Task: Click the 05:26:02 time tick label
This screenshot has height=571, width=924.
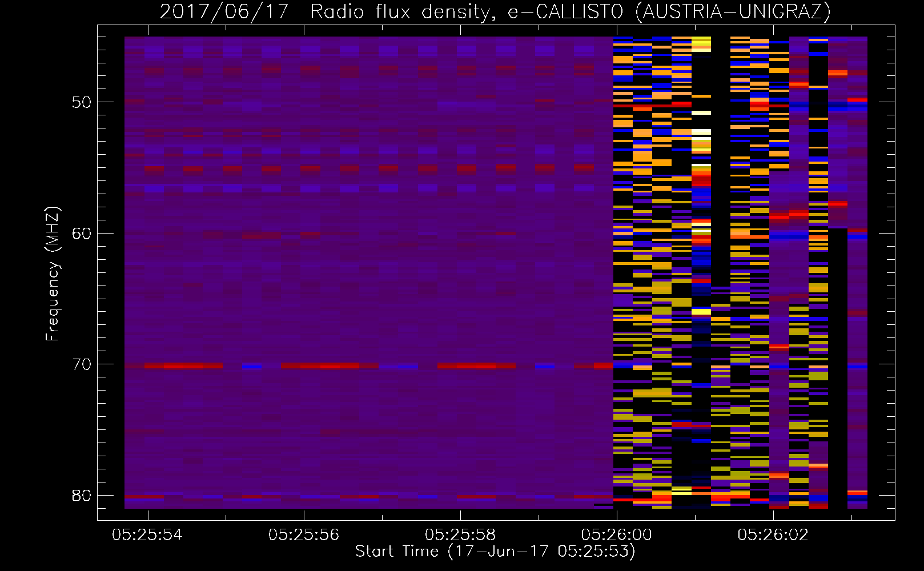Action: coord(773,534)
